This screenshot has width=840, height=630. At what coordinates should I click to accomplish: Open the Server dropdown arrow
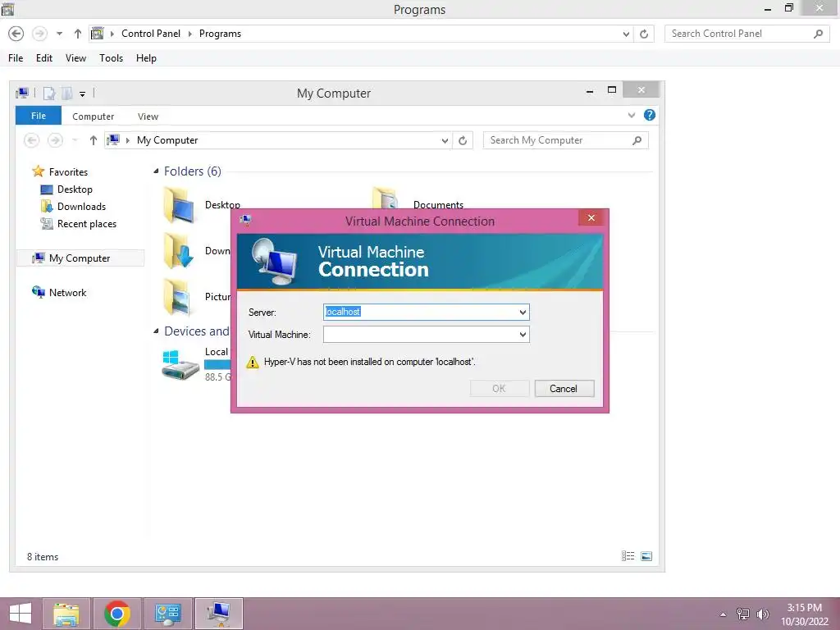click(523, 312)
